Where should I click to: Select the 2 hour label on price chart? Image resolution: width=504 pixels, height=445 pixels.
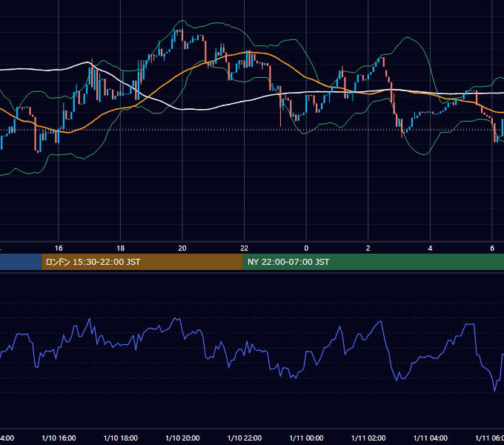click(368, 248)
